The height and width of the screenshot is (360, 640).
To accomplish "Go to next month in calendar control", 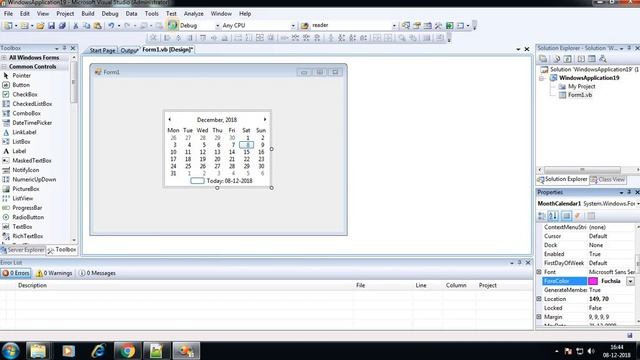I will click(265, 120).
